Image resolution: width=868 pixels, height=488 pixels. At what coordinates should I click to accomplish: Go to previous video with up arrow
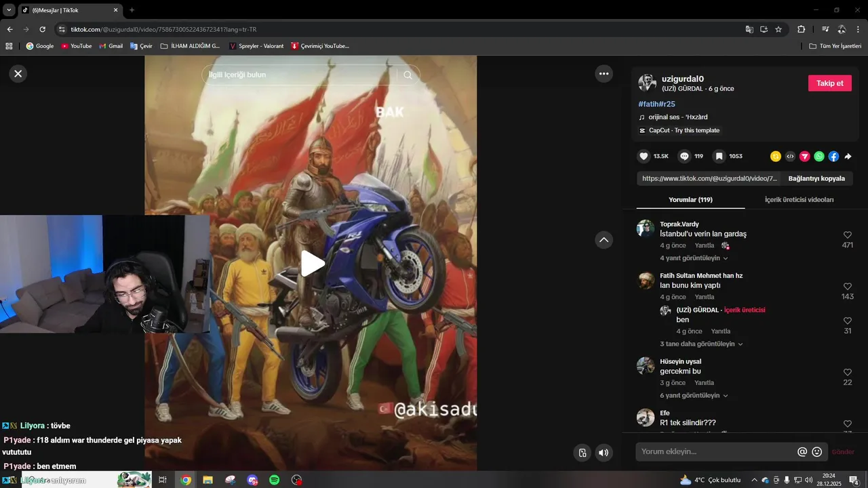[604, 240]
